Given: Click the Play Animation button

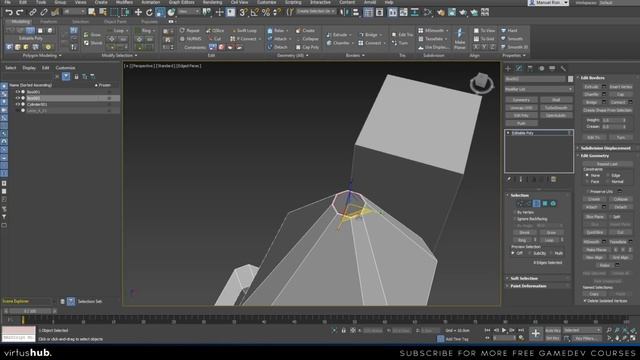Looking at the screenshot, I should click(504, 330).
